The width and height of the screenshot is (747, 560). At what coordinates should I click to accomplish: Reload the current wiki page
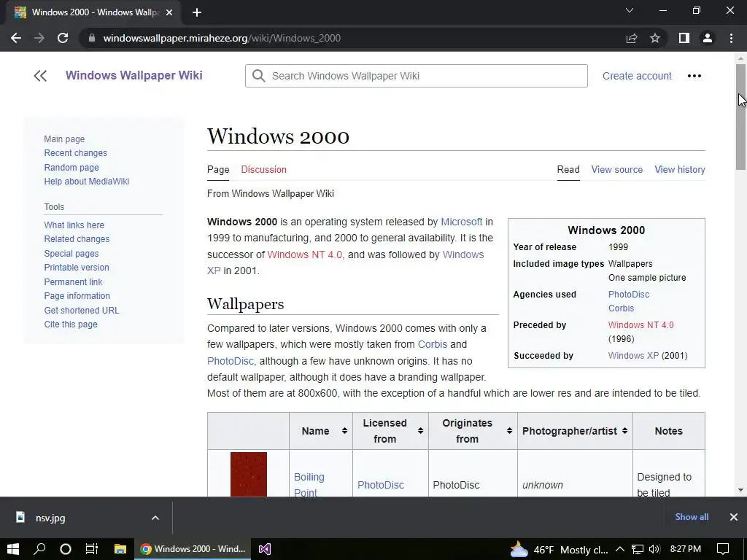click(63, 38)
